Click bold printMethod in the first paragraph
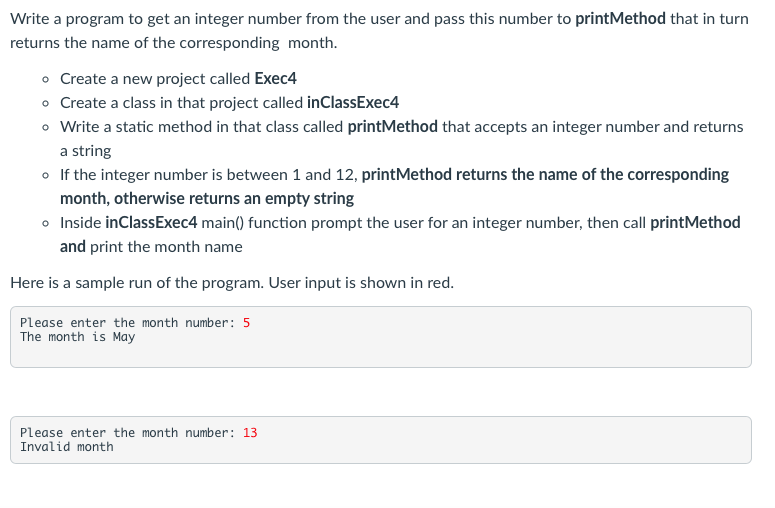775x508 pixels. [620, 19]
